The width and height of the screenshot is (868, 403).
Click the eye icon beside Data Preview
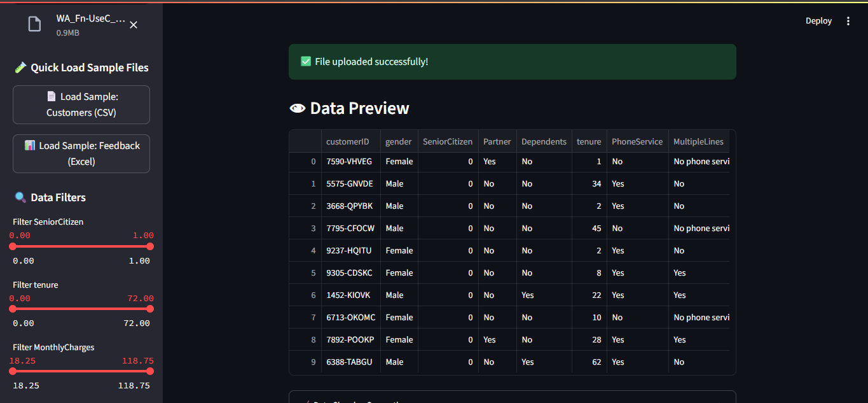tap(297, 109)
